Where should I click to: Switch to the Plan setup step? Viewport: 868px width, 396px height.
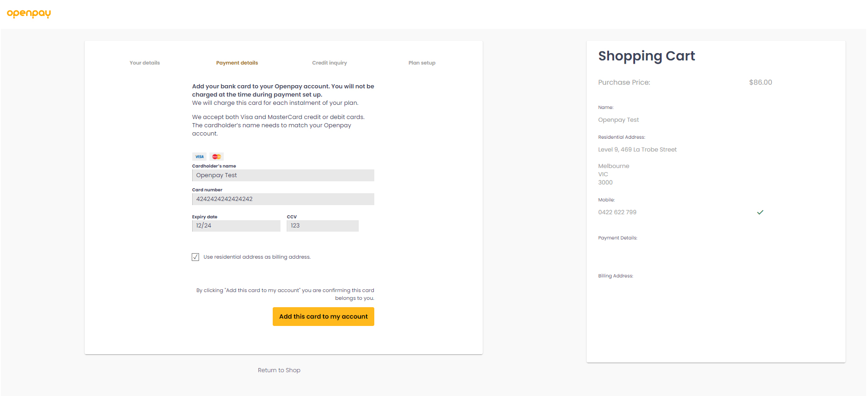coord(422,63)
